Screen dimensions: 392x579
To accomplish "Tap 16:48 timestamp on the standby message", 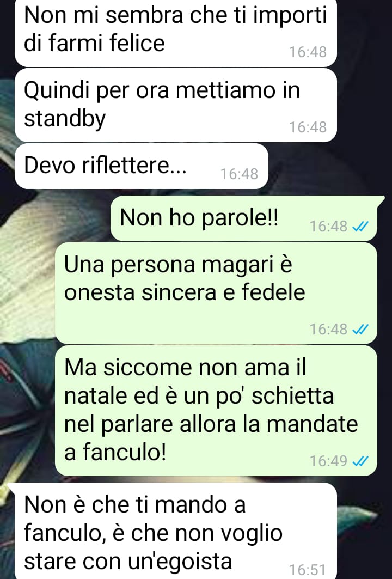I will [308, 127].
